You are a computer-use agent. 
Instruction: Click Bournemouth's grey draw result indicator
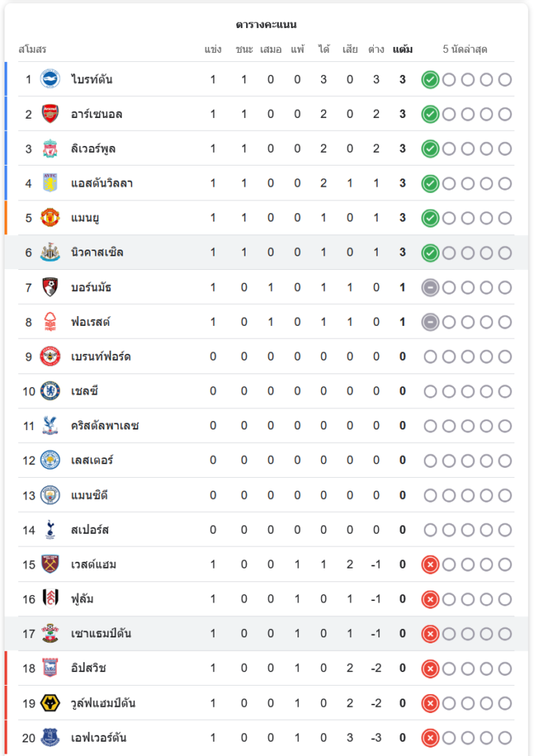pos(430,287)
